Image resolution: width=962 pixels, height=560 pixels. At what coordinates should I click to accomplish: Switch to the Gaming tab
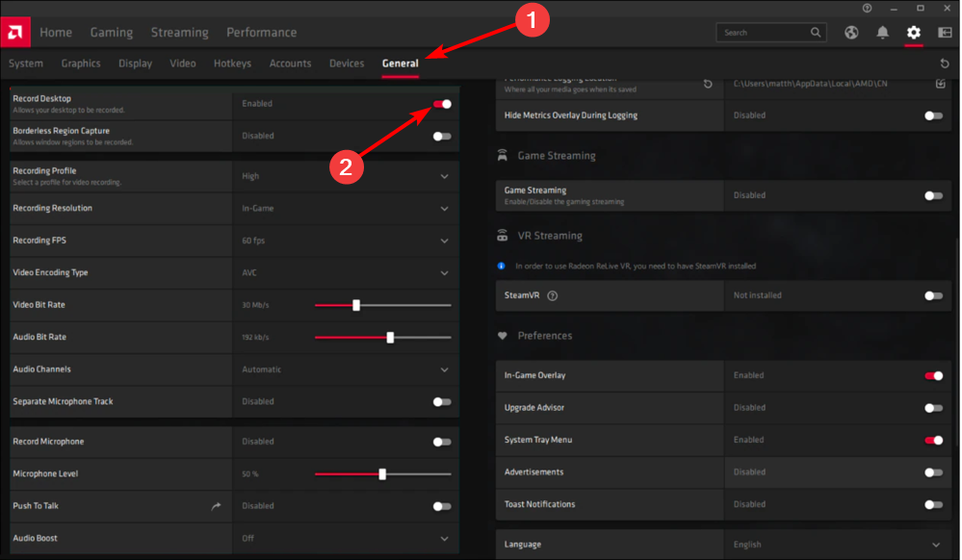click(x=112, y=33)
